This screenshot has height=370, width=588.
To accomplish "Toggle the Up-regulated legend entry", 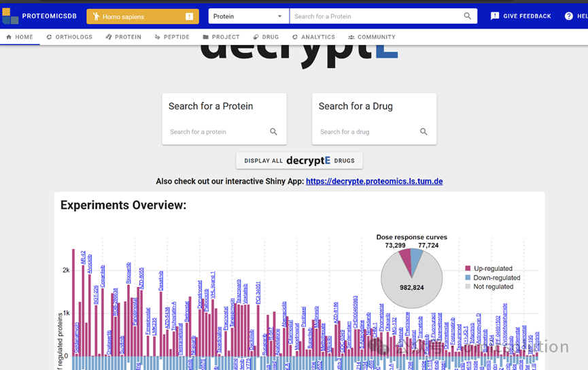I will click(489, 268).
